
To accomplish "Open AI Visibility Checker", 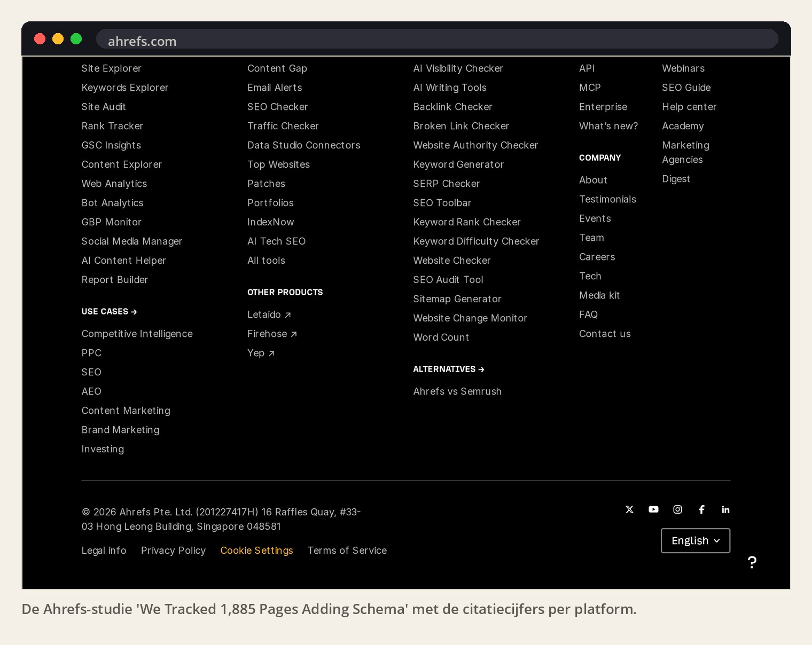I will pyautogui.click(x=458, y=68).
